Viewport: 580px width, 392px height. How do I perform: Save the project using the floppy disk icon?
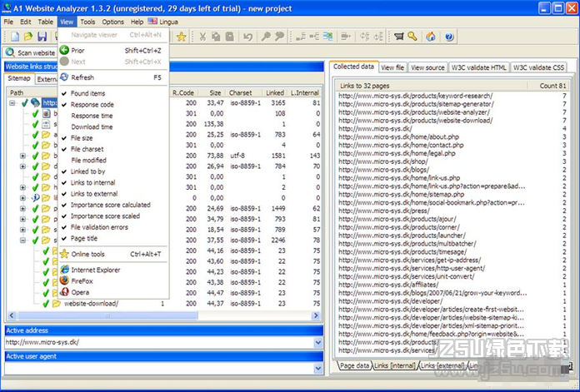tap(42, 37)
